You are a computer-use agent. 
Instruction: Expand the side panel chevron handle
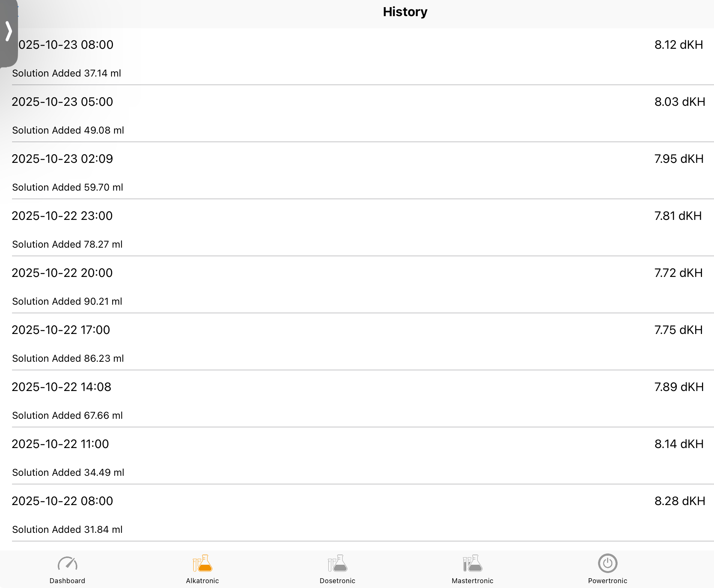[9, 32]
